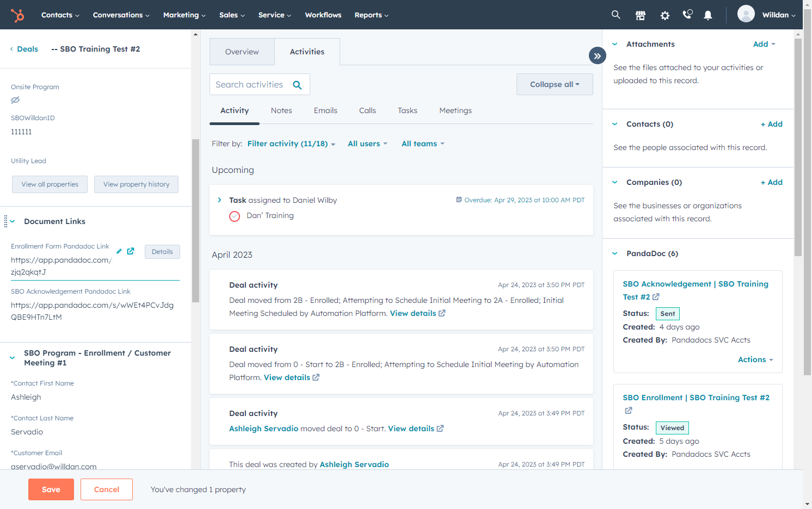Open the calling phone icon
The width and height of the screenshot is (812, 509).
click(687, 15)
